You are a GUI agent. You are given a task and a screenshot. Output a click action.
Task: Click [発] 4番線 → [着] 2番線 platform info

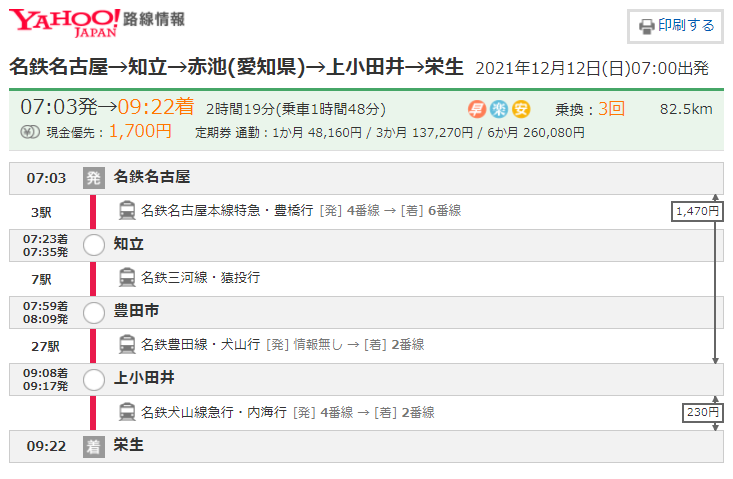coord(364,412)
